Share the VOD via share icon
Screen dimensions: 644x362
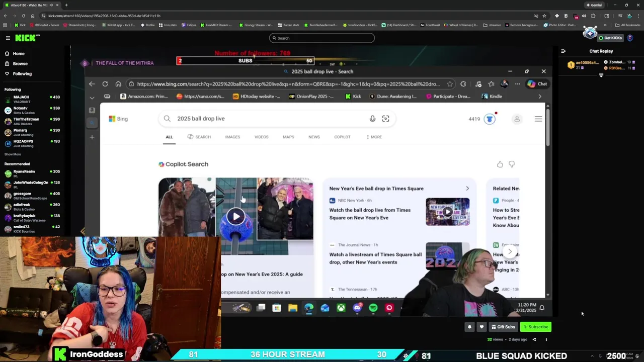(534, 339)
